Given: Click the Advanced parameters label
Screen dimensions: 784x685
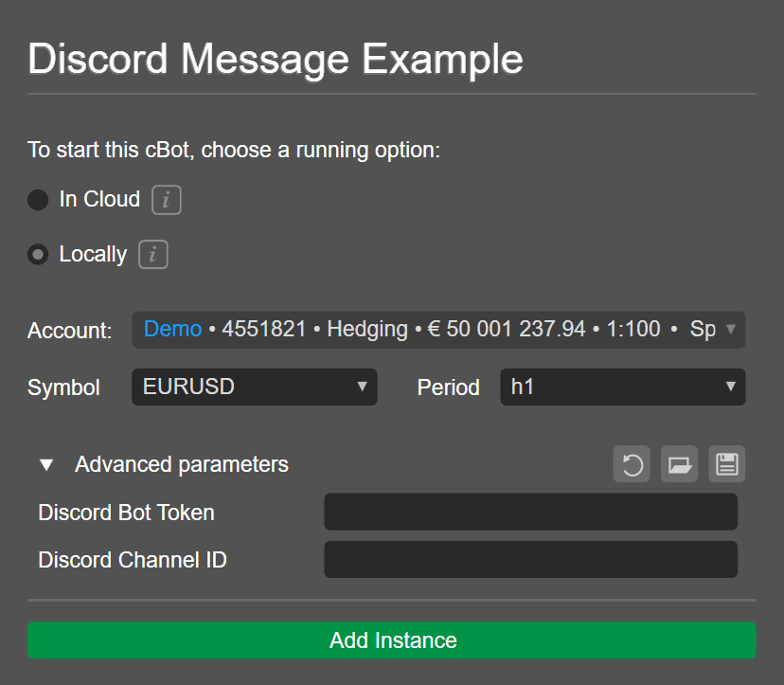Looking at the screenshot, I should pyautogui.click(x=182, y=464).
